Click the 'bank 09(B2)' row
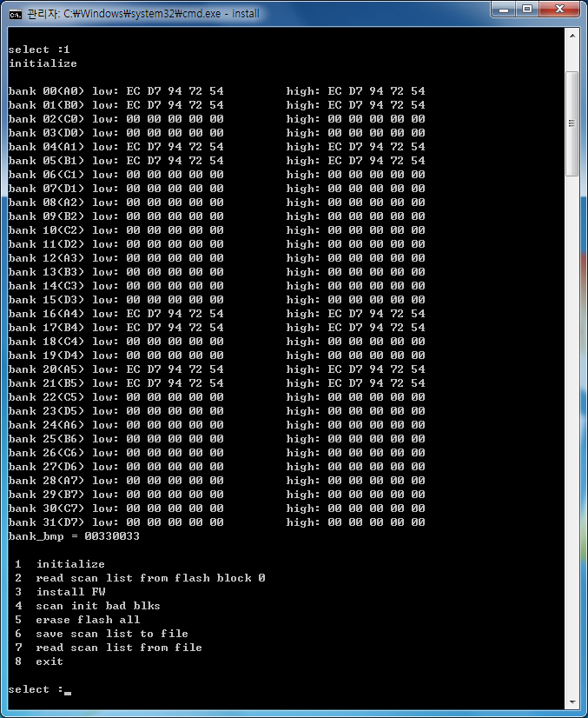 point(216,216)
